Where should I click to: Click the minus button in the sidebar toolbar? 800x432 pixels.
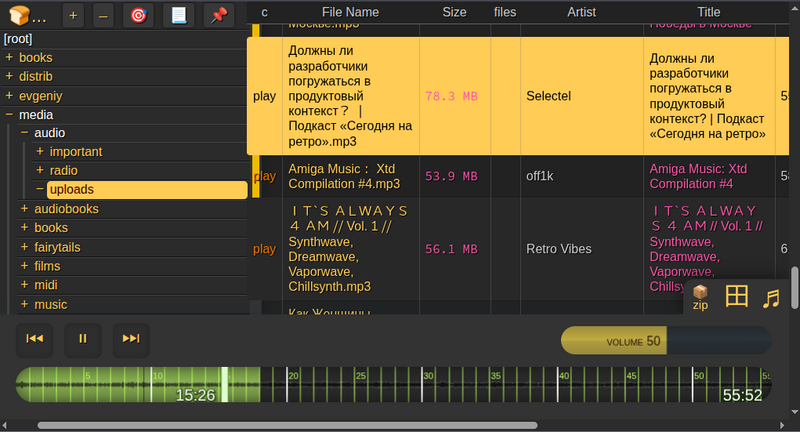coord(103,15)
